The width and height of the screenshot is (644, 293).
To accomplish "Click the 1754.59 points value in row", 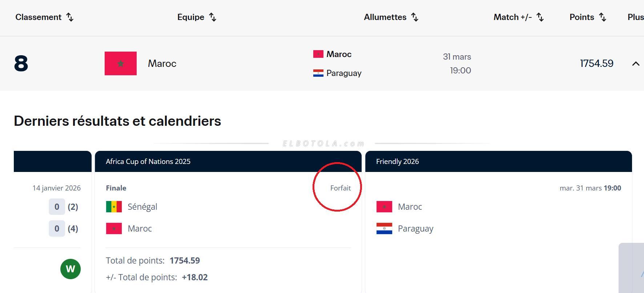I will pos(596,64).
